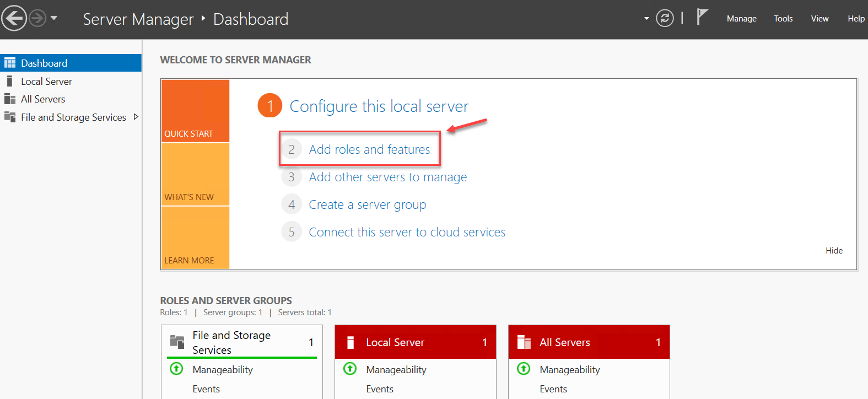Select File and Storage Services sidebar item
This screenshot has height=399, width=868.
71,117
